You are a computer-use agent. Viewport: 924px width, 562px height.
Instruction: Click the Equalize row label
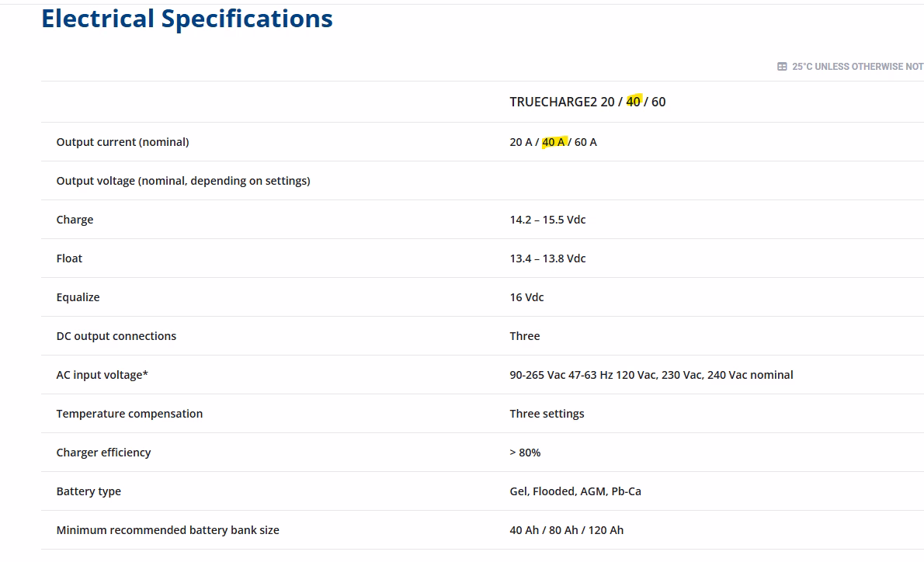(x=78, y=297)
